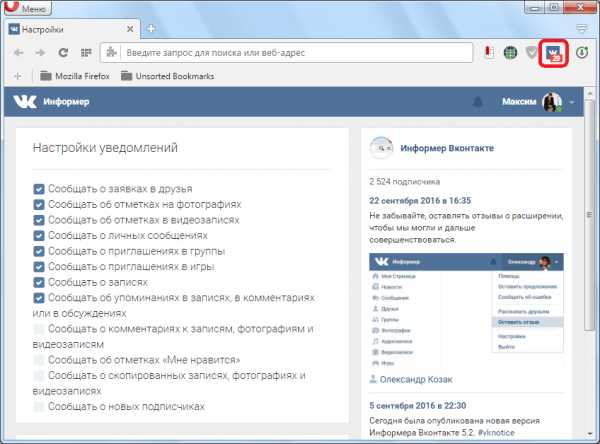Click the green globe extension icon
This screenshot has width=600, height=444.
click(x=510, y=53)
